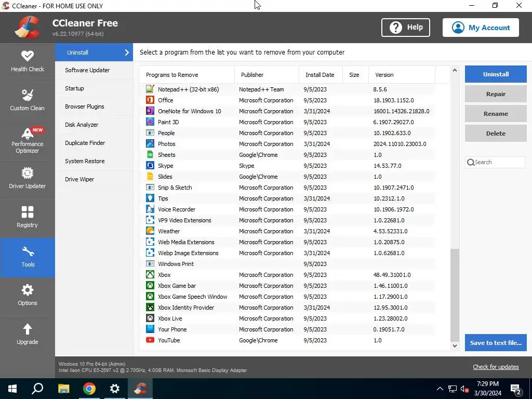This screenshot has width=532, height=399.
Task: Click the Xbox Identity Provider icon
Action: 150,308
